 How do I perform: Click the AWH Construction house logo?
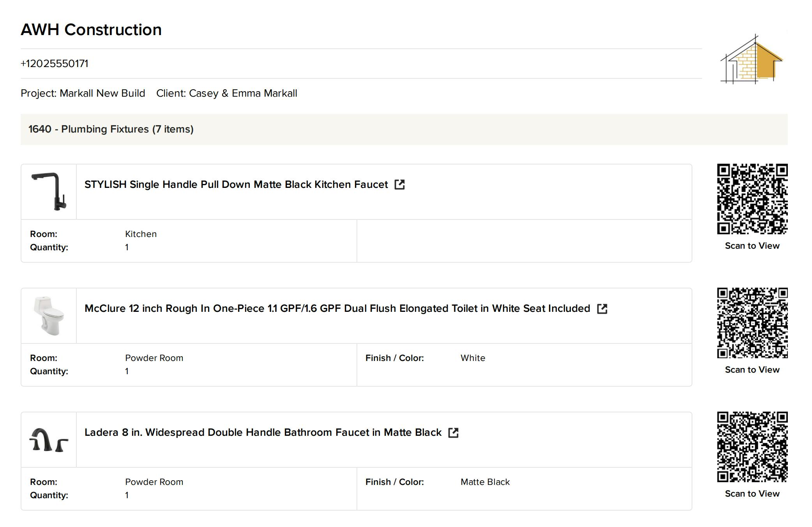click(752, 59)
